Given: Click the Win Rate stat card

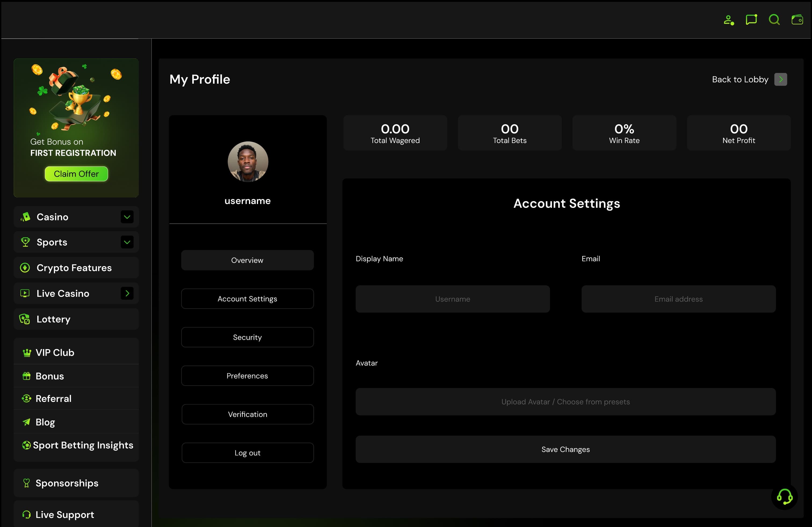Looking at the screenshot, I should (624, 133).
